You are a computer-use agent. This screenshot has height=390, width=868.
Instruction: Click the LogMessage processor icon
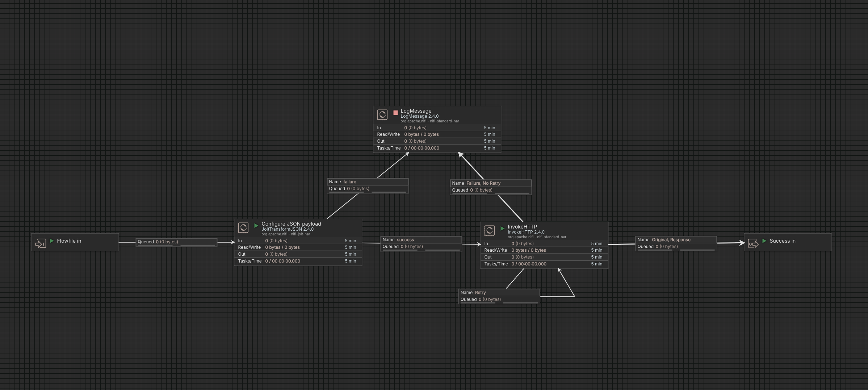click(x=382, y=114)
